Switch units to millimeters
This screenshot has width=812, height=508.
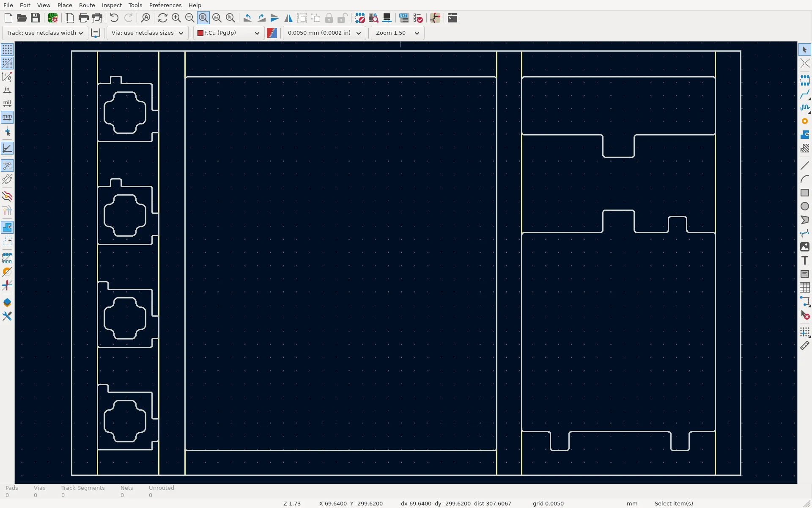(x=7, y=117)
